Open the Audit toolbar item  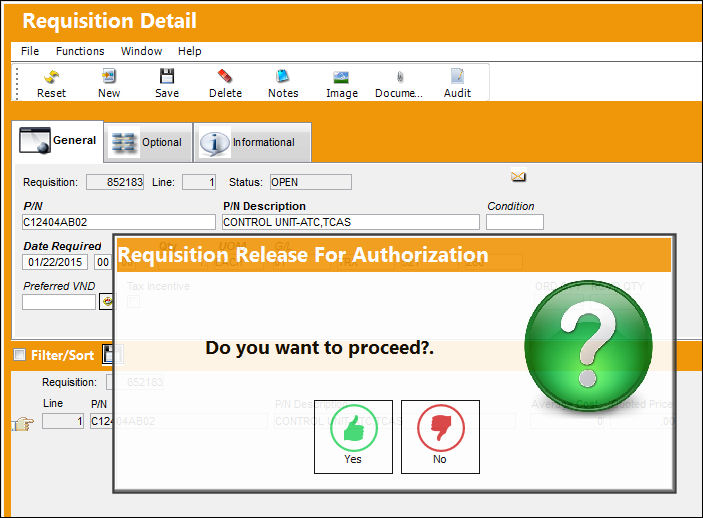click(457, 83)
